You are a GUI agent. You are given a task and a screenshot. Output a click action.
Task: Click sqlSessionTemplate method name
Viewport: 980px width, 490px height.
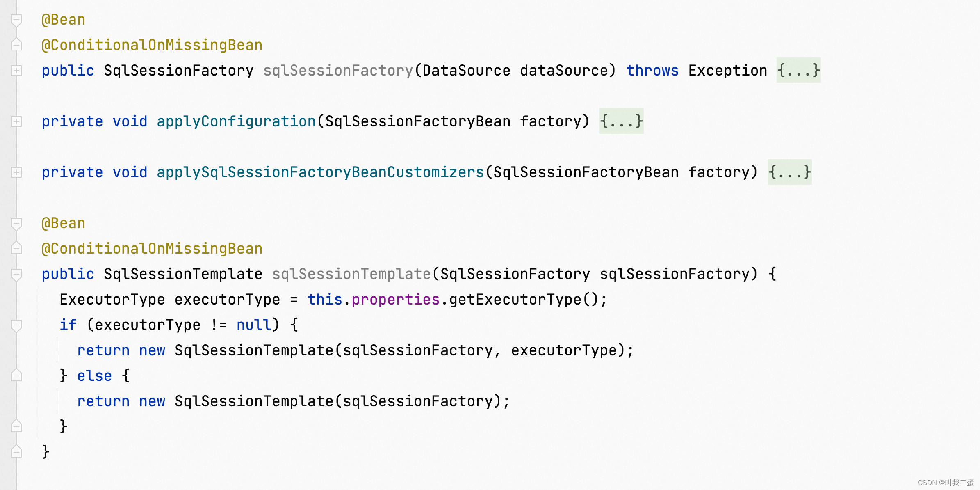pos(351,274)
